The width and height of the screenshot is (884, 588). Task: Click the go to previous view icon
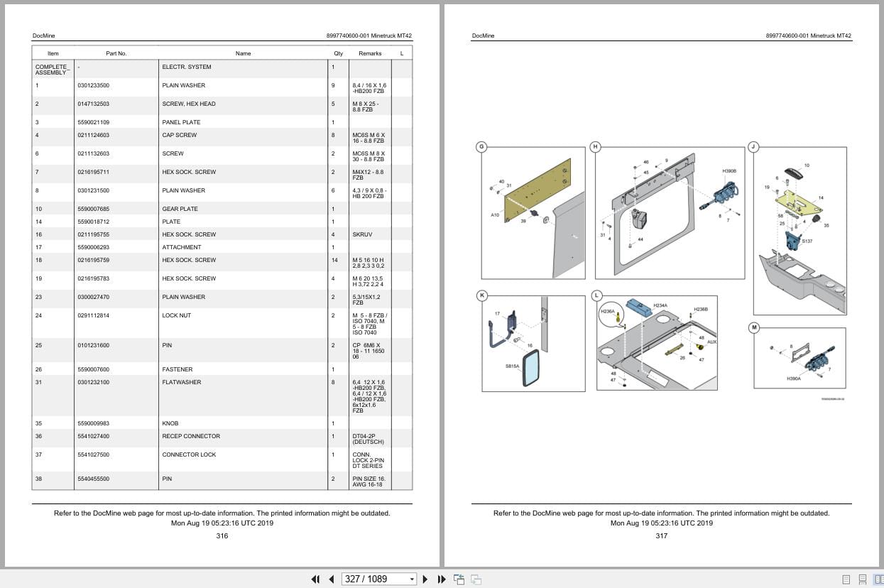(459, 579)
